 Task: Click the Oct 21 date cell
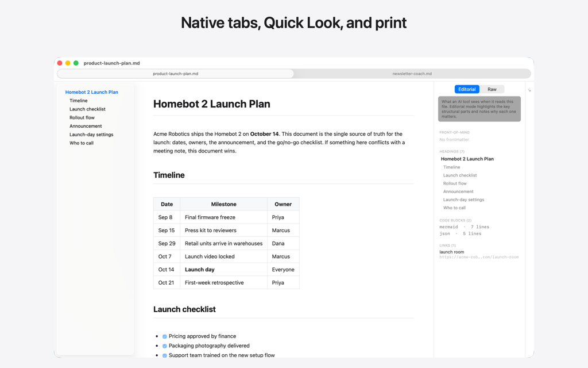point(166,283)
